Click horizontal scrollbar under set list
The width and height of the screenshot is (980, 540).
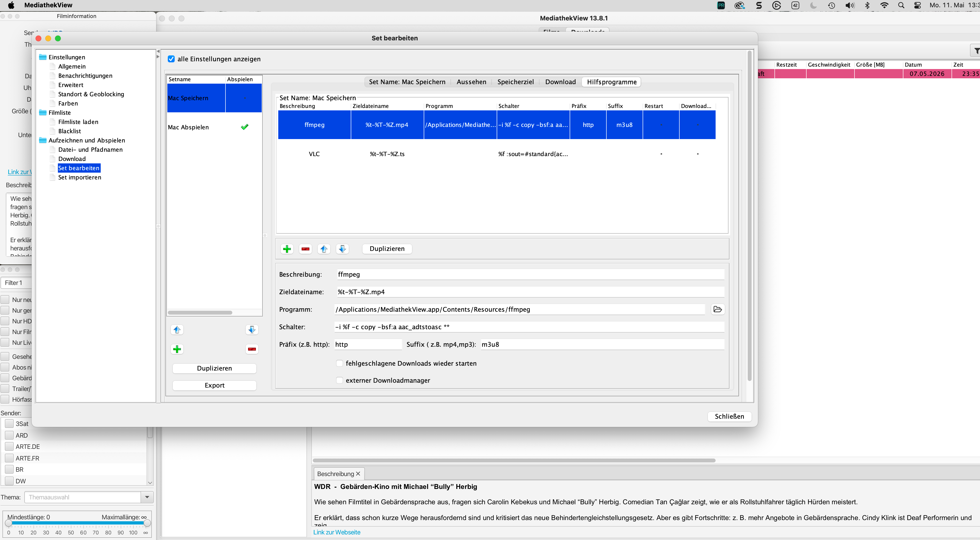tap(200, 313)
